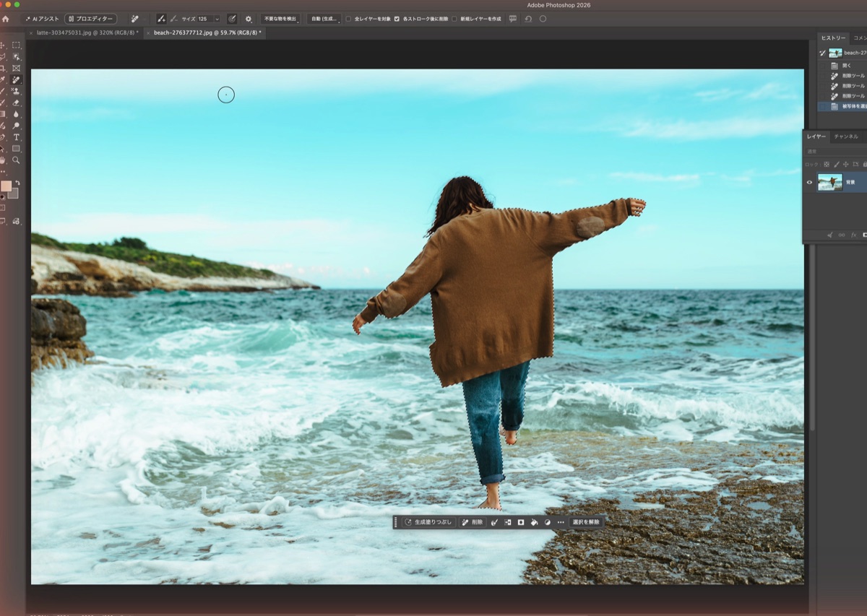Select the Object Selection tool

pos(16,56)
